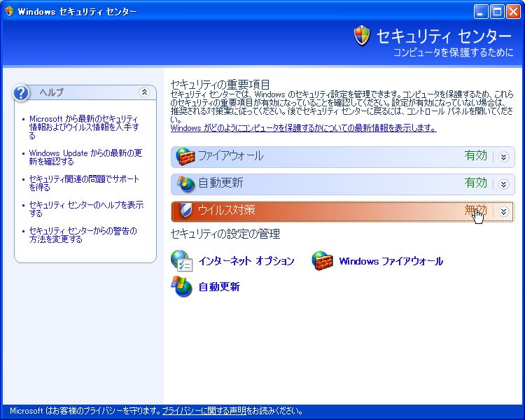
Task: Click the セキュリティの重要項目 heading
Action: 220,84
